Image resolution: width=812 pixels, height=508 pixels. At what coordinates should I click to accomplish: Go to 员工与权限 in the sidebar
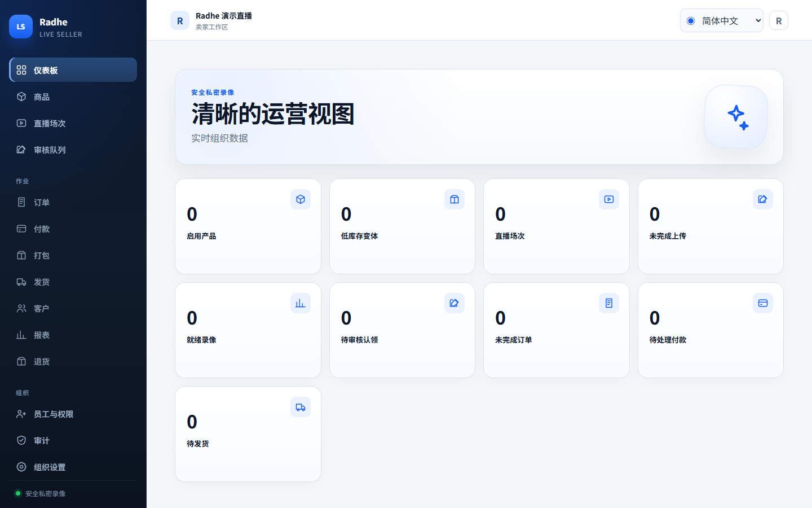tap(73, 414)
